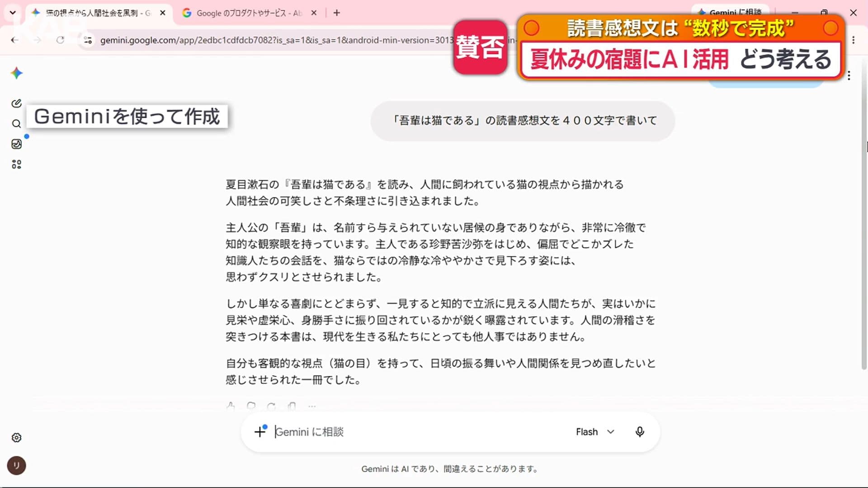The width and height of the screenshot is (868, 488).
Task: Open the settings gear in sidebar
Action: pos(16,437)
